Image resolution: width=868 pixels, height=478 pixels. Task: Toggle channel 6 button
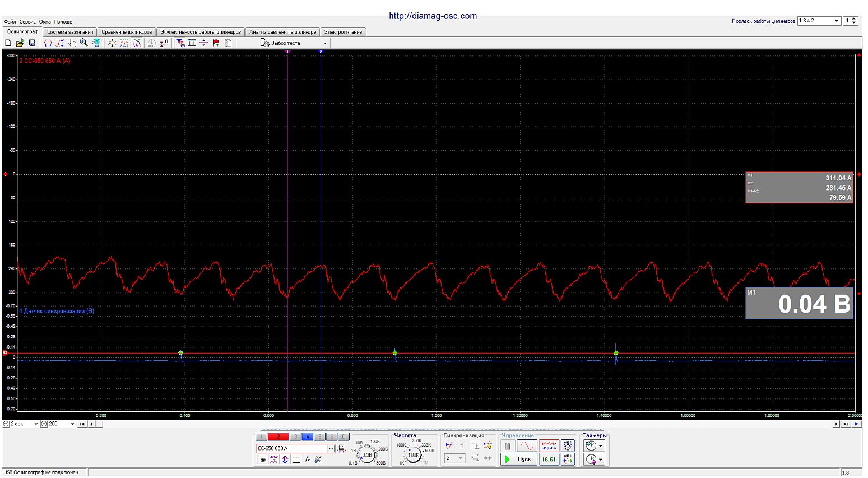click(x=332, y=437)
